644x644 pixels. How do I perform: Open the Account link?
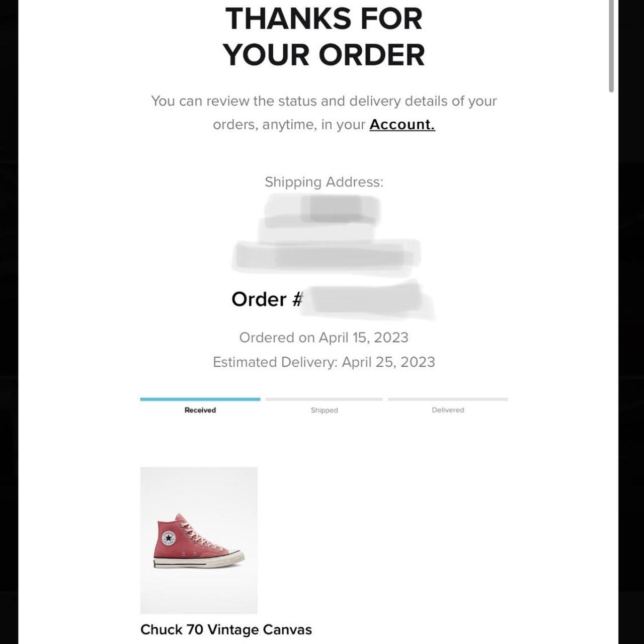[x=402, y=124]
